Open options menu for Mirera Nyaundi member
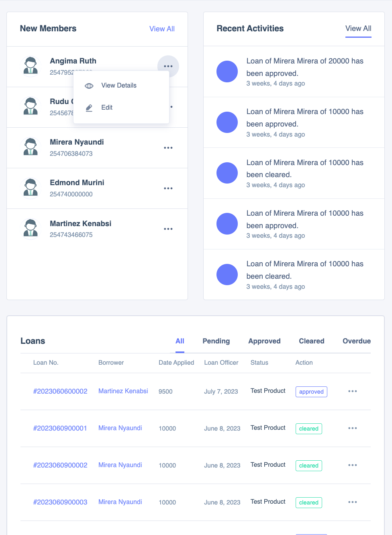The width and height of the screenshot is (392, 535). 168,148
